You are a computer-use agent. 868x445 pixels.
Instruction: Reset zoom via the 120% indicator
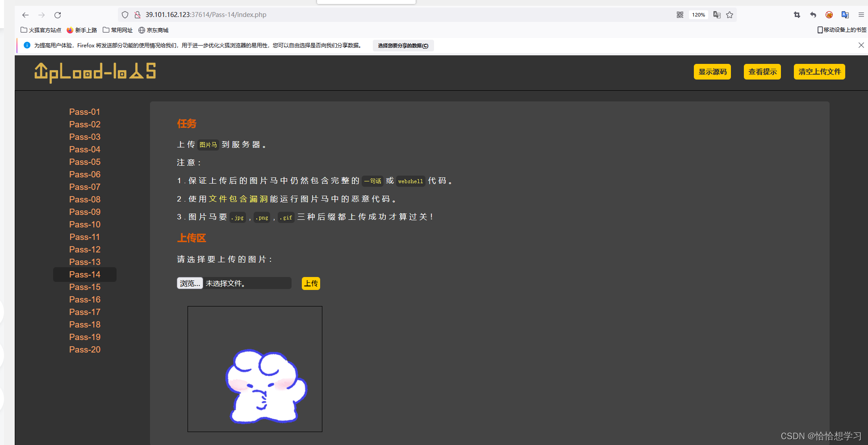pos(698,15)
